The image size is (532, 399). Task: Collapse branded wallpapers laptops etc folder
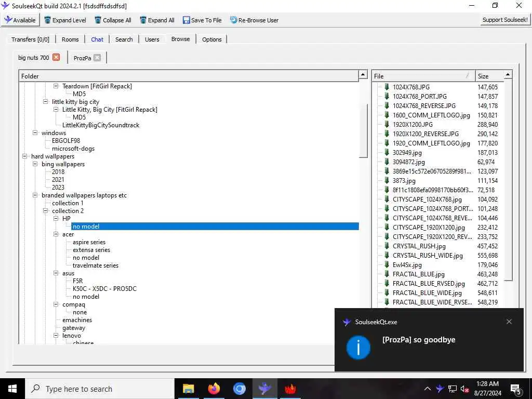[x=35, y=195]
